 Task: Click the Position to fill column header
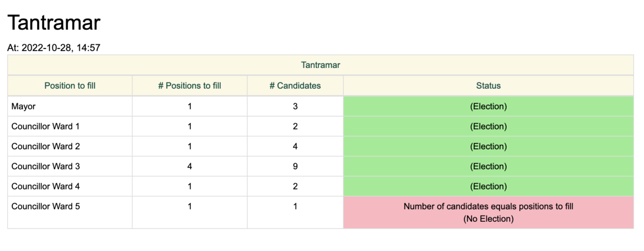(70, 86)
